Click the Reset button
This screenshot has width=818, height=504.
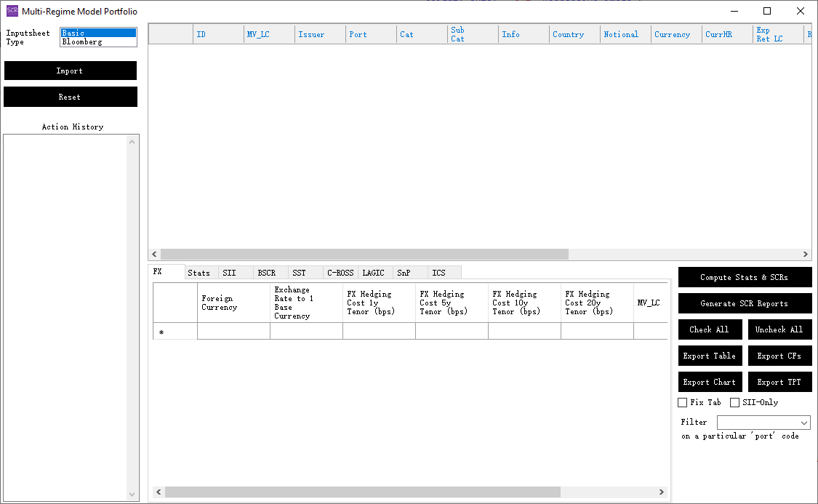(70, 97)
